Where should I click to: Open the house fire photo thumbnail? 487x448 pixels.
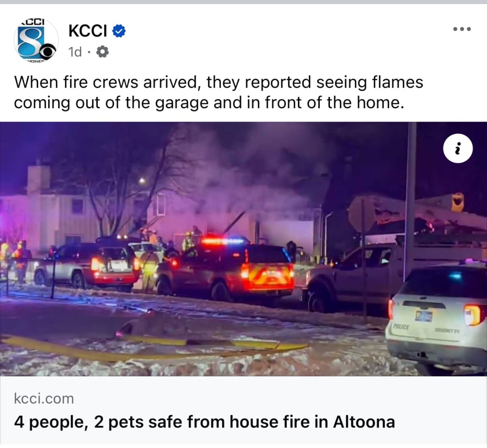coord(243,249)
